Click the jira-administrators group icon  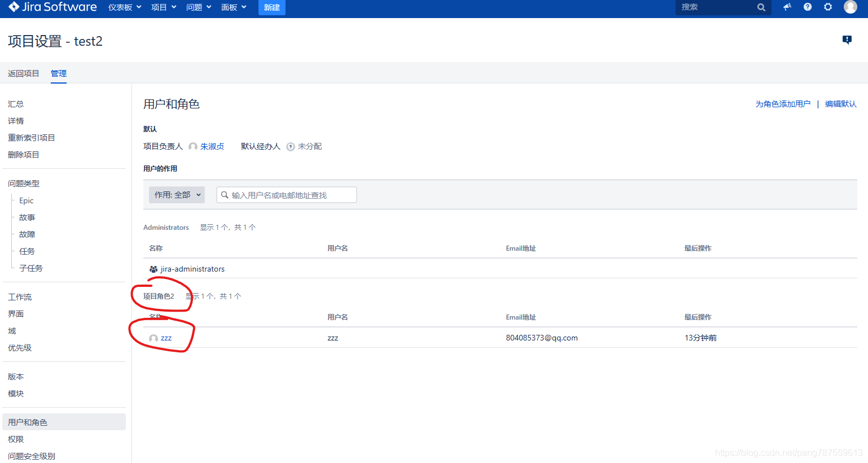(154, 269)
